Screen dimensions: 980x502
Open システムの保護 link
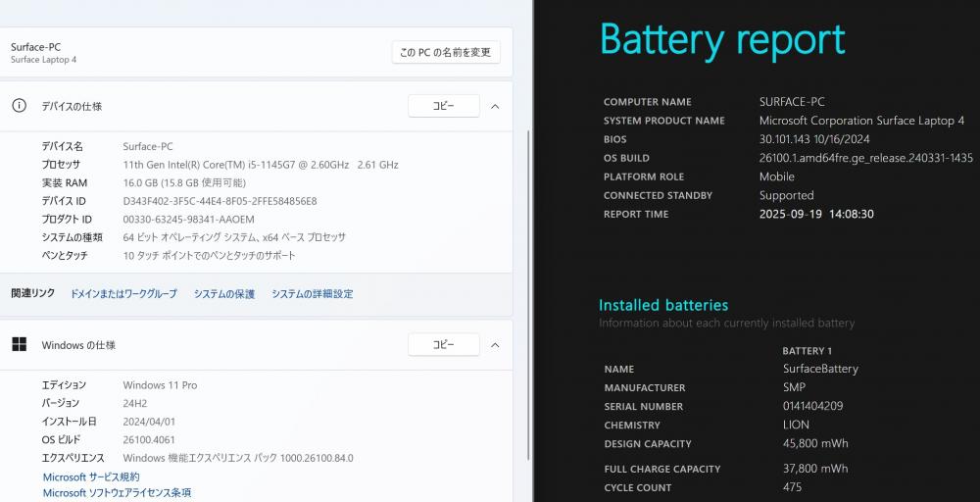[224, 294]
